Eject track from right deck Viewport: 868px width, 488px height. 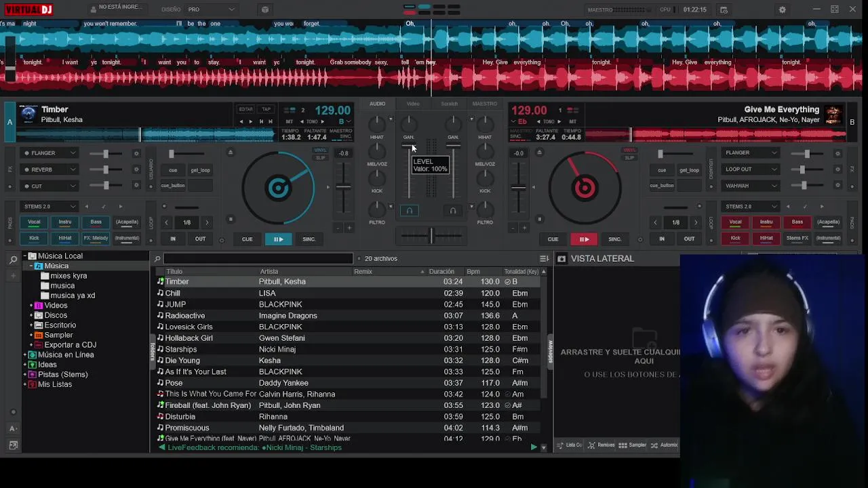point(540,152)
